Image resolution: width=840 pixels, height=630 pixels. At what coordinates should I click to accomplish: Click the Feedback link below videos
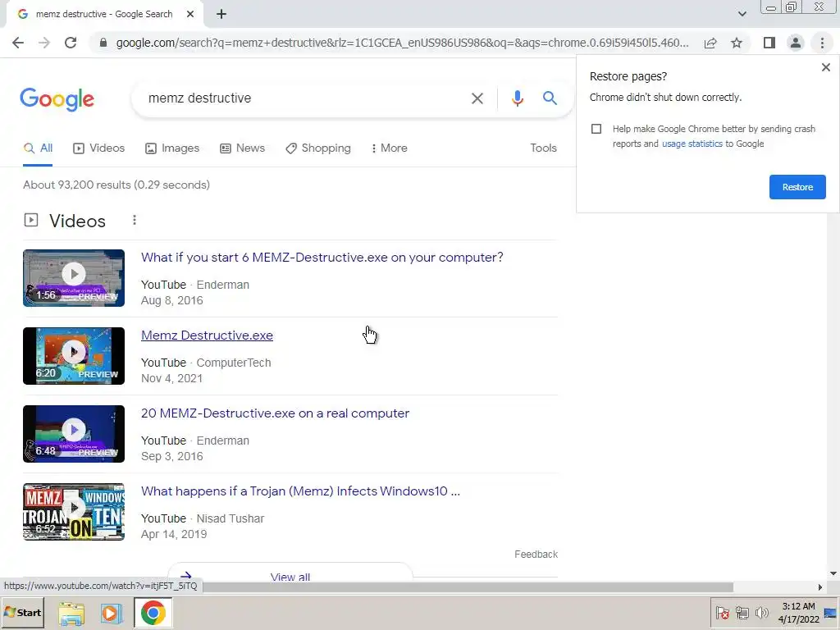click(x=536, y=555)
